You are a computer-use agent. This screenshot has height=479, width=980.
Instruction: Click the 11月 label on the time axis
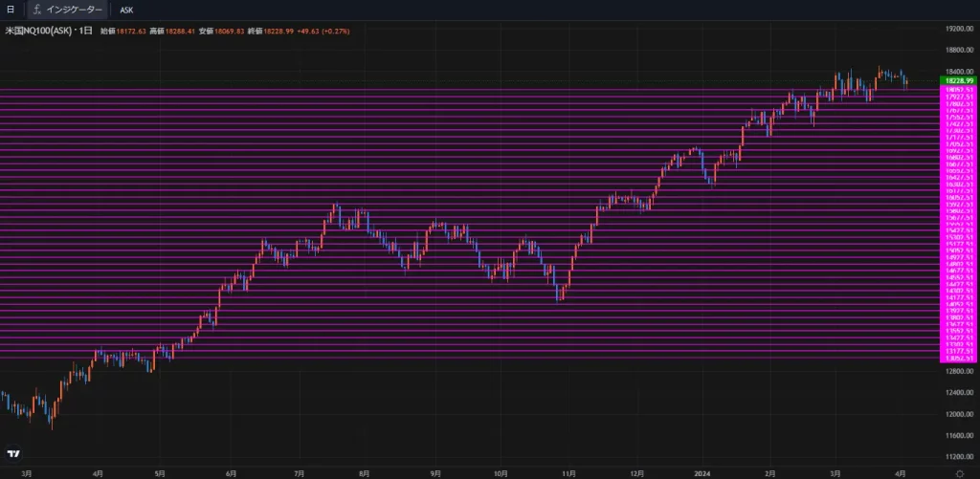coord(568,472)
